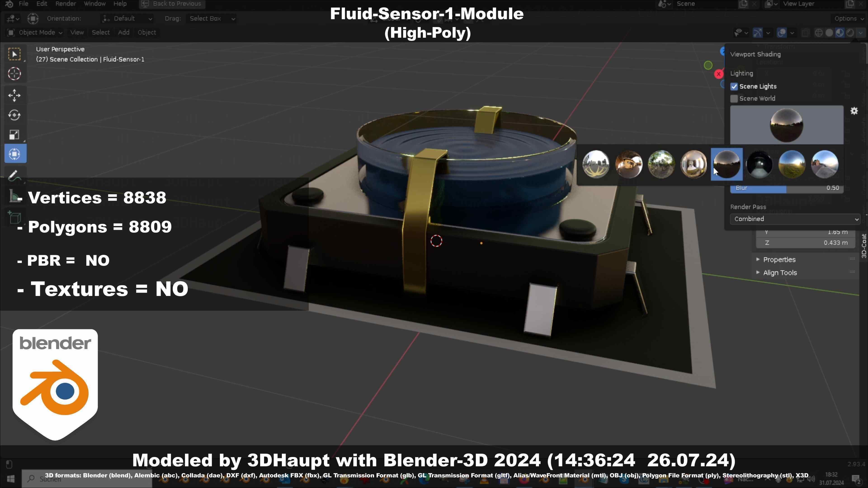The height and width of the screenshot is (488, 868).
Task: Open the gizmo options dropdown arrow
Action: pyautogui.click(x=768, y=33)
